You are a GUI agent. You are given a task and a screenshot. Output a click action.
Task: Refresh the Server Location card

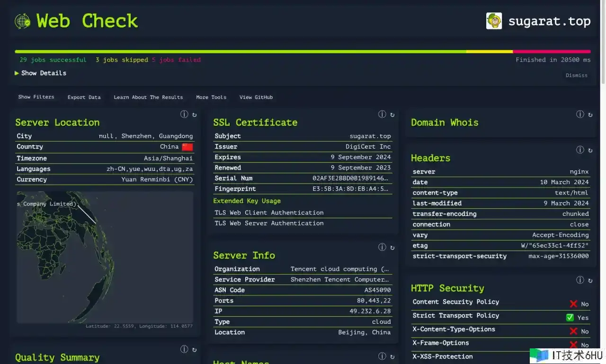point(194,115)
